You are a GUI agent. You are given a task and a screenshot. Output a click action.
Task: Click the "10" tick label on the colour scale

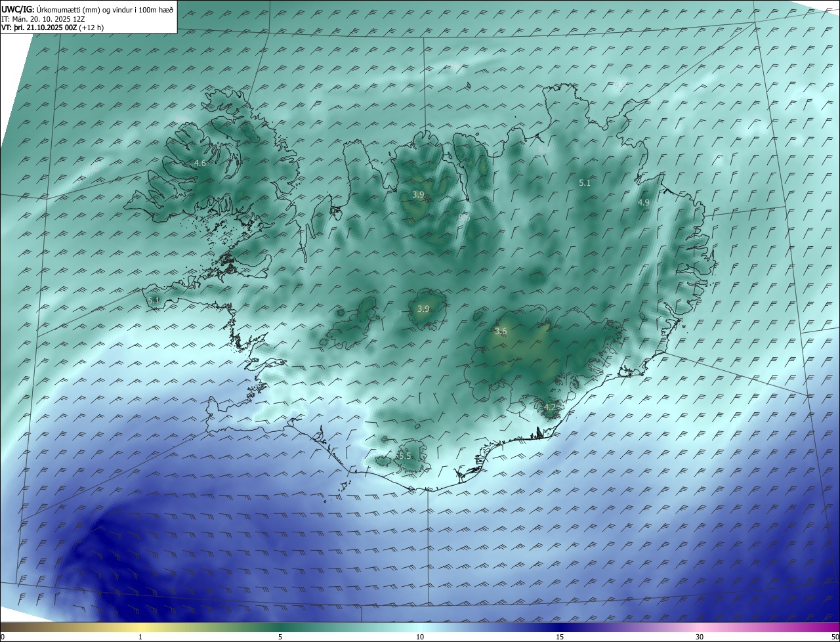pos(420,637)
